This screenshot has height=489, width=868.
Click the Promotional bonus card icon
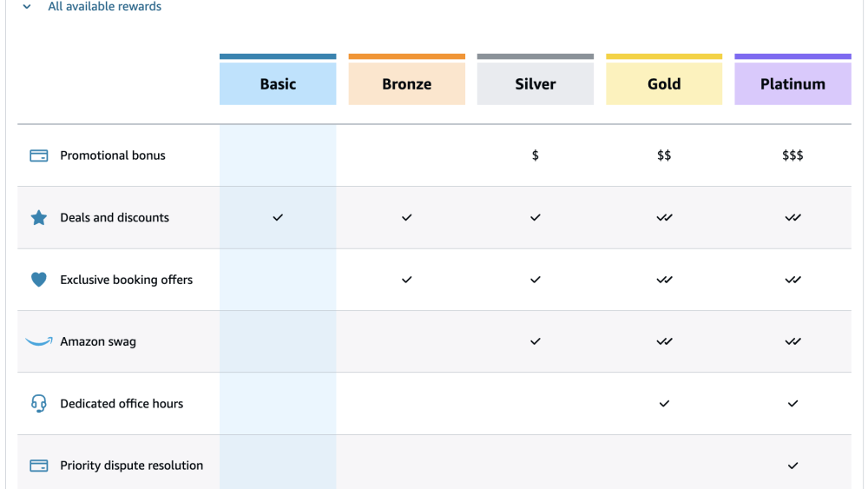(39, 155)
